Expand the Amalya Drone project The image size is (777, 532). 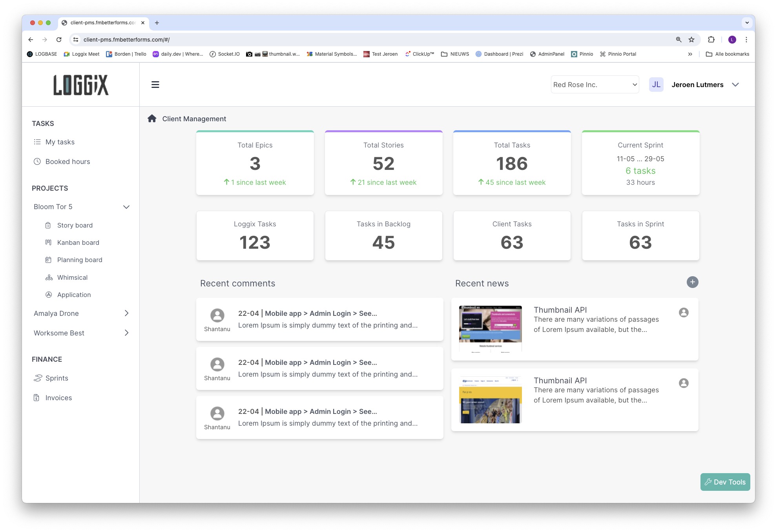pos(126,313)
